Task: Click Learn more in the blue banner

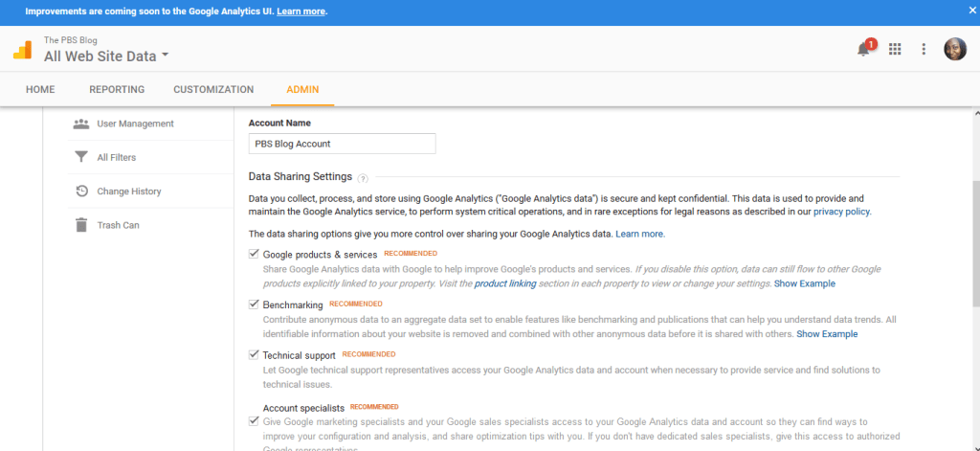Action: pyautogui.click(x=301, y=11)
